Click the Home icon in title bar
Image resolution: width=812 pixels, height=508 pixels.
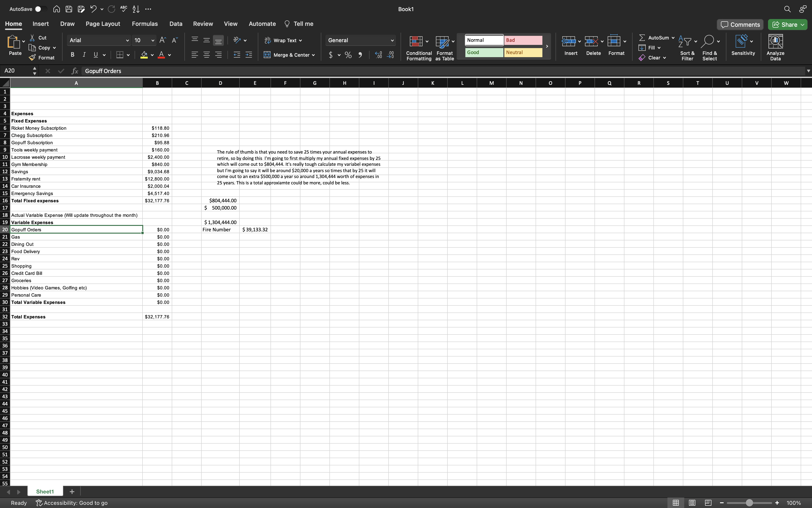[56, 9]
